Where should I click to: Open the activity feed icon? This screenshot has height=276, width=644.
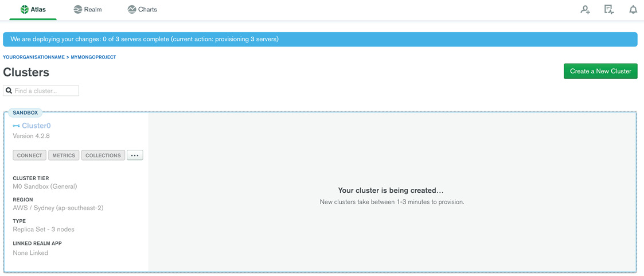point(608,10)
